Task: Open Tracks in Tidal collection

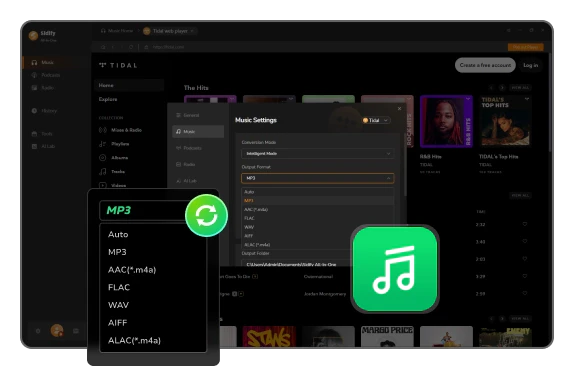Action: coord(112,172)
